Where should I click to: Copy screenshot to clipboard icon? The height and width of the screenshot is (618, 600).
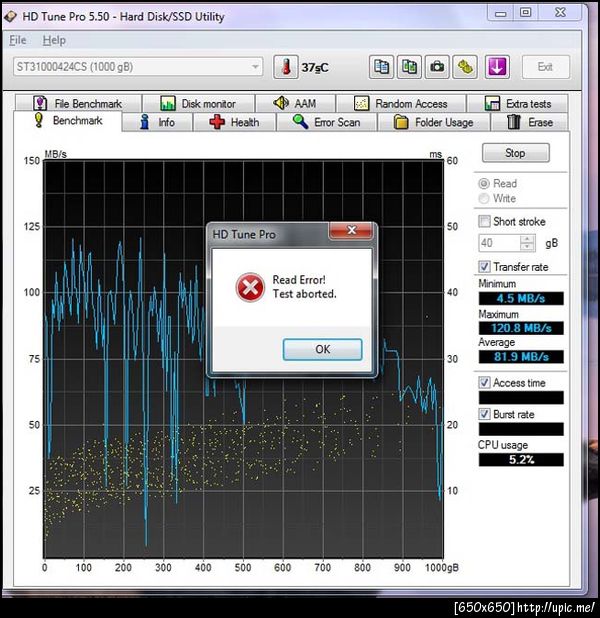[409, 67]
